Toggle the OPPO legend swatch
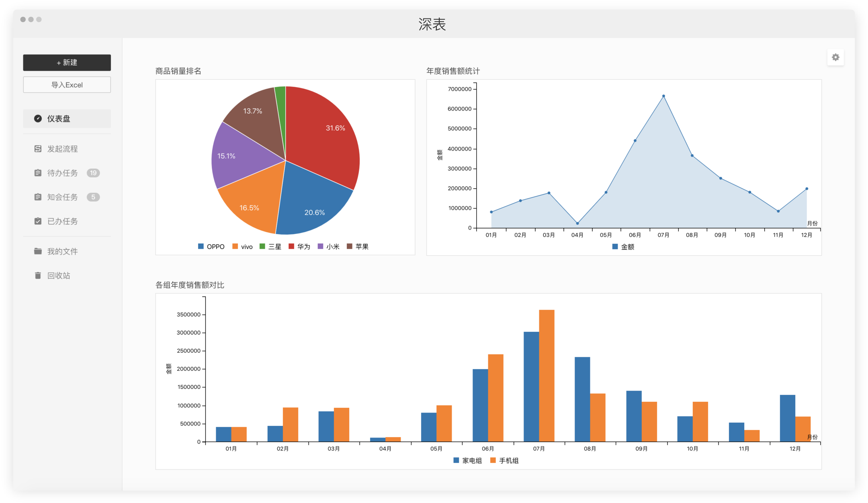Image resolution: width=868 pixels, height=503 pixels. [x=201, y=246]
